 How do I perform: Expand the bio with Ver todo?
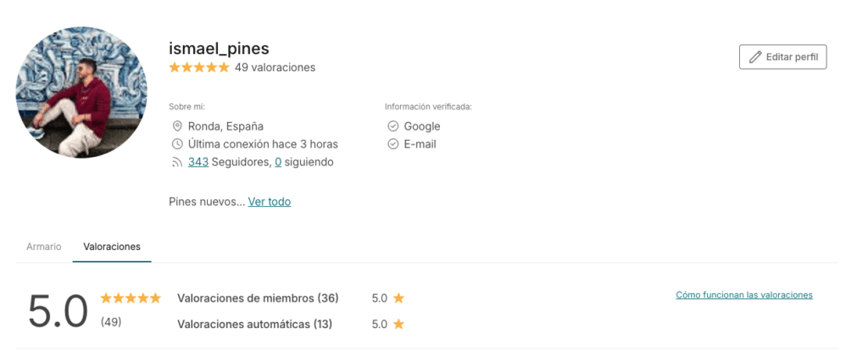[270, 202]
